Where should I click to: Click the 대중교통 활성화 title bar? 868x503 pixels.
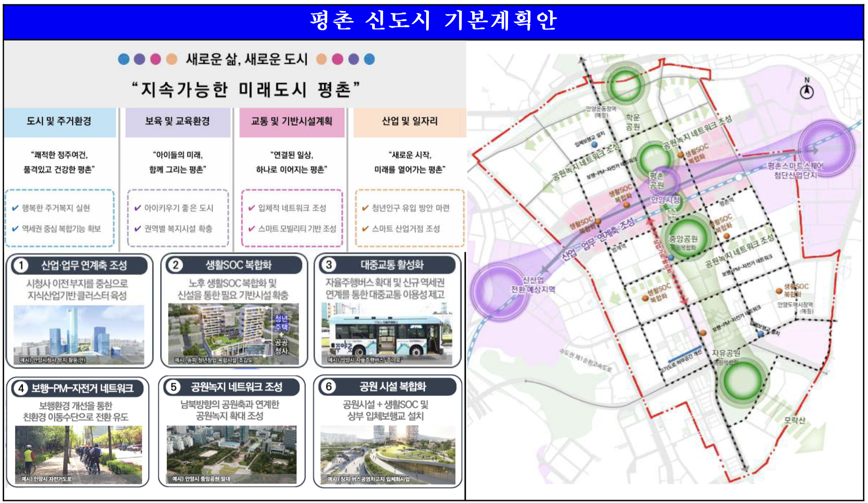pyautogui.click(x=392, y=265)
